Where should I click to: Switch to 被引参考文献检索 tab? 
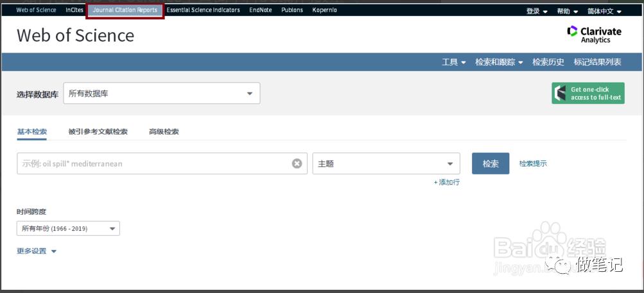pos(98,131)
